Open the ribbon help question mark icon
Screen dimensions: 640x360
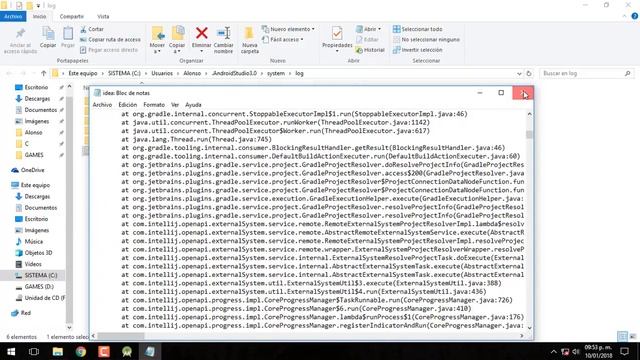click(x=635, y=16)
